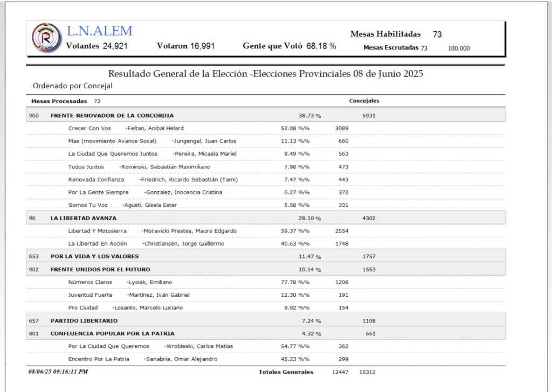The image size is (552, 392).
Task: Select the Por La Vida y Los Valores row
Action: (266, 256)
